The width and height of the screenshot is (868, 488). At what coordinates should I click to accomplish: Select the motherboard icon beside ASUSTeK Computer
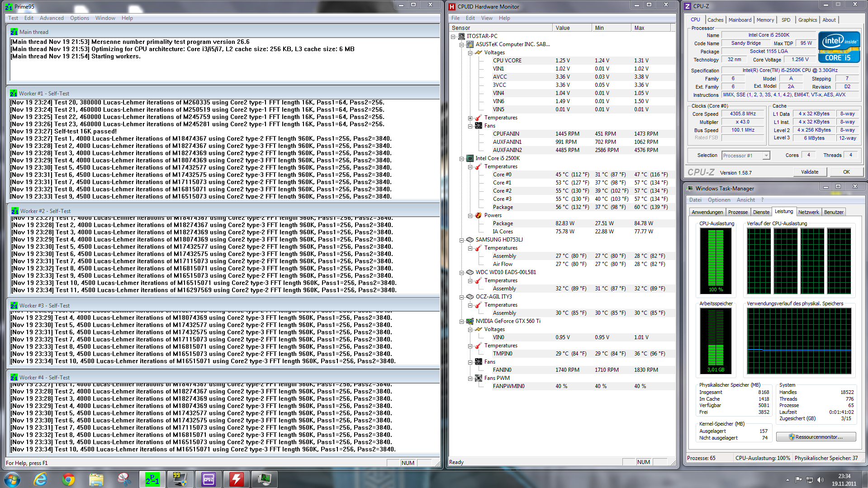pyautogui.click(x=470, y=44)
